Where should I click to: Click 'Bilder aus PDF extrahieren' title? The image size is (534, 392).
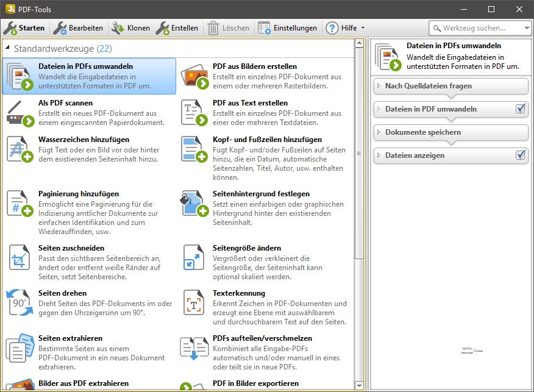(x=84, y=383)
